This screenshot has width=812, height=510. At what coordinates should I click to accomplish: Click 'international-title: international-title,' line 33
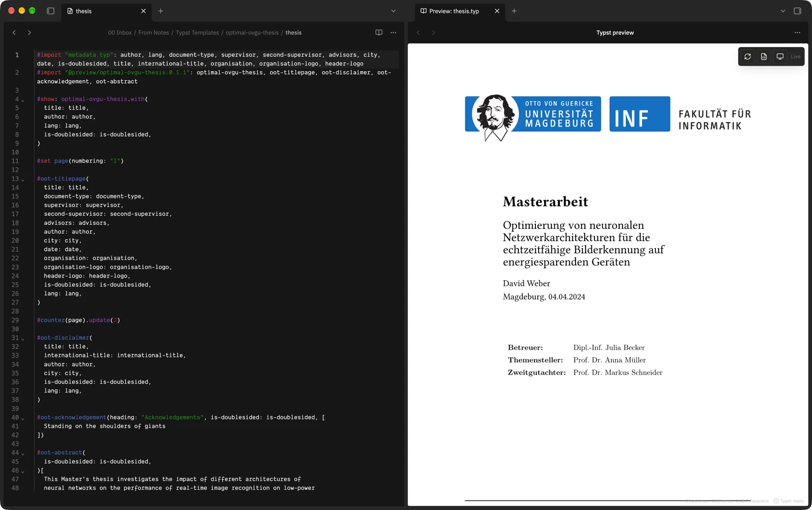(x=115, y=356)
